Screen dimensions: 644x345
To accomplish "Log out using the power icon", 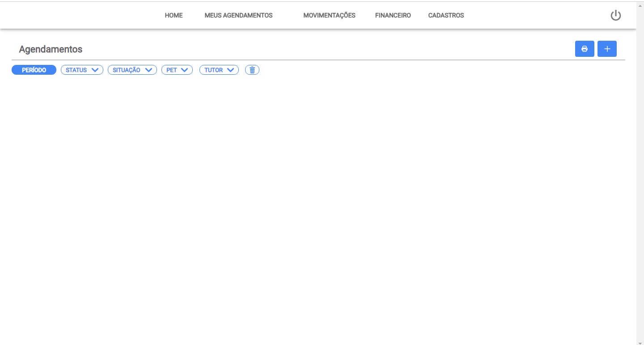I will [616, 16].
